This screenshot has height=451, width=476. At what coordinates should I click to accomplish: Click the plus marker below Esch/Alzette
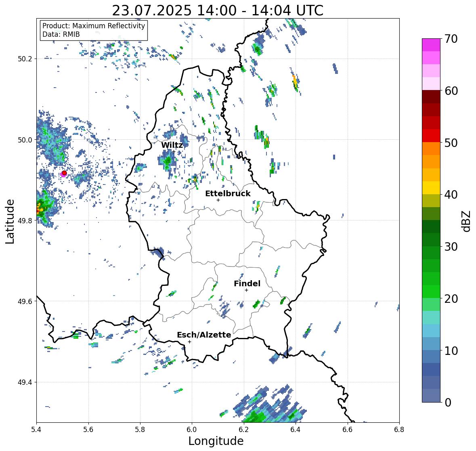coord(189,342)
